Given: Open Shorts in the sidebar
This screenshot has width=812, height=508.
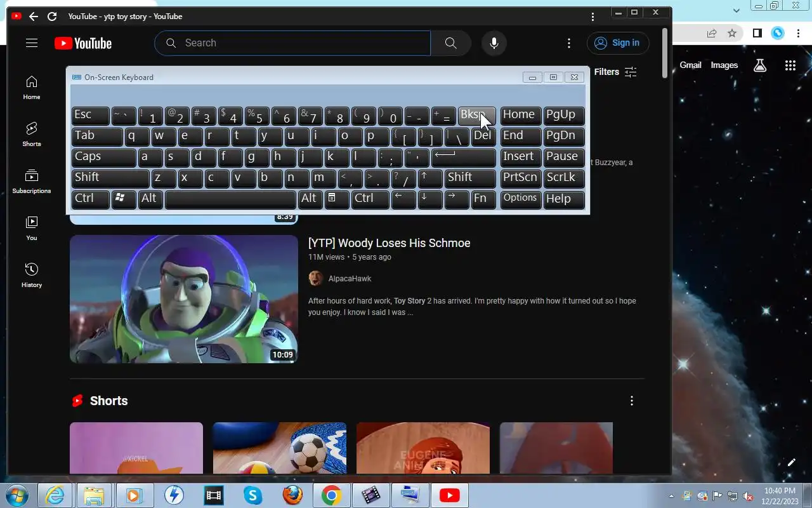Looking at the screenshot, I should click(32, 135).
